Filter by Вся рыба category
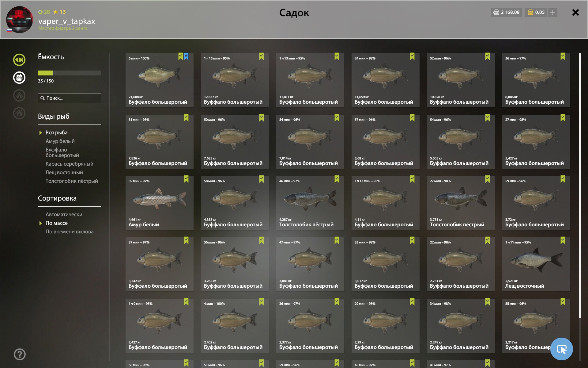This screenshot has height=368, width=588. pos(57,132)
